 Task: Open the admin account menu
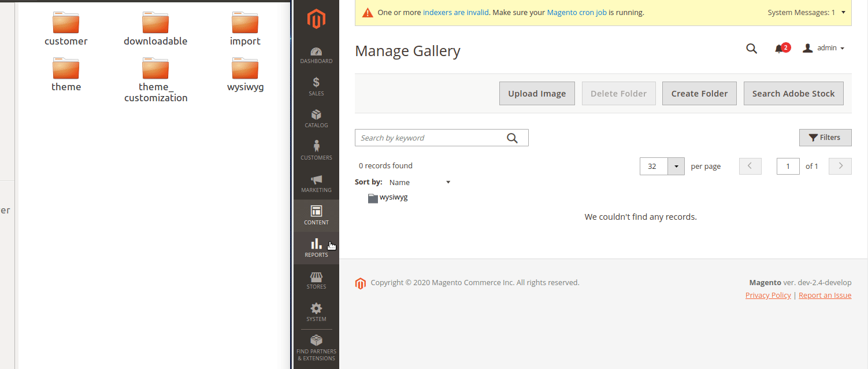(824, 48)
